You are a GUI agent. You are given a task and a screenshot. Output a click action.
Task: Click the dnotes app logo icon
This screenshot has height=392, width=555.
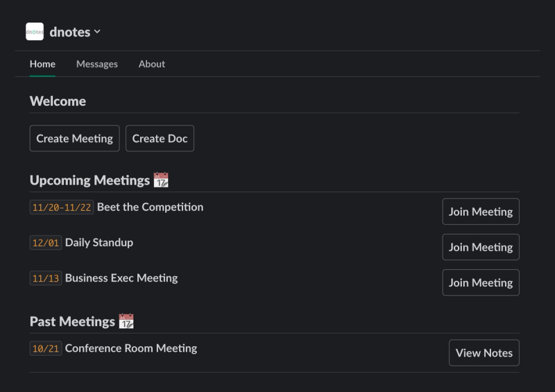coord(35,32)
